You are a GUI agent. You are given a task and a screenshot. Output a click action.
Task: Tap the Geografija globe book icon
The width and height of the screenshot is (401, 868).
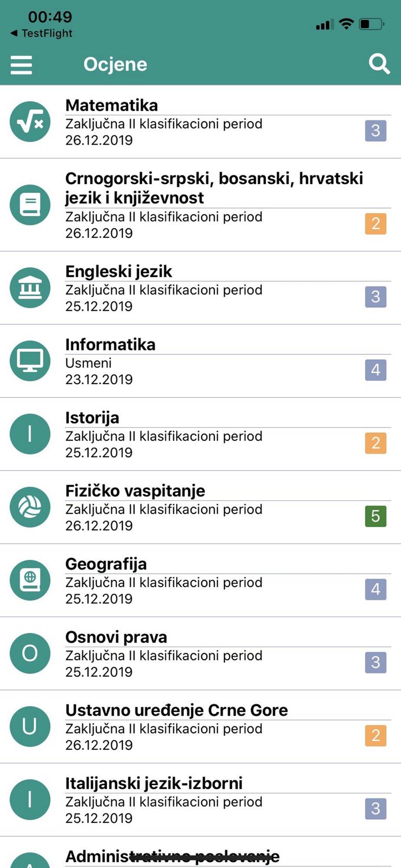[x=30, y=580]
